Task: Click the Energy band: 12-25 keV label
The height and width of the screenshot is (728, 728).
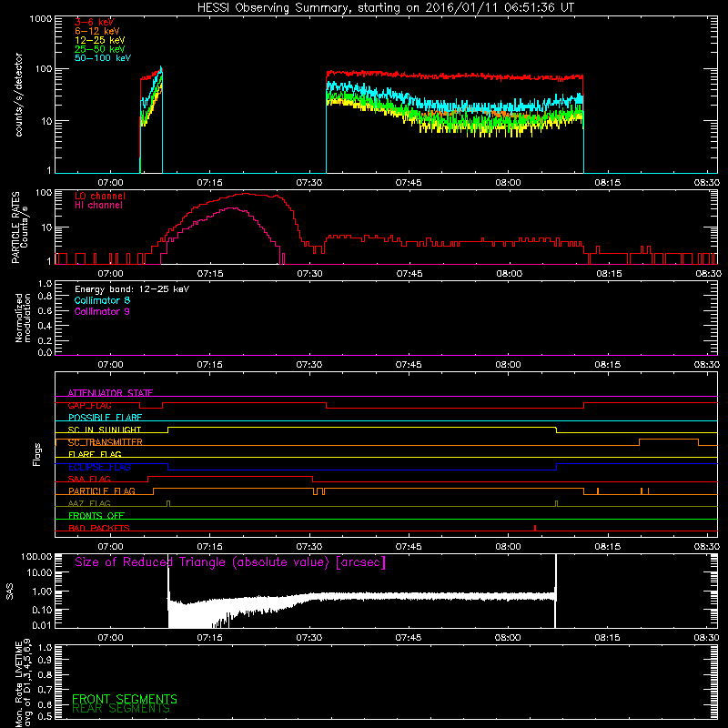Action: click(x=132, y=289)
